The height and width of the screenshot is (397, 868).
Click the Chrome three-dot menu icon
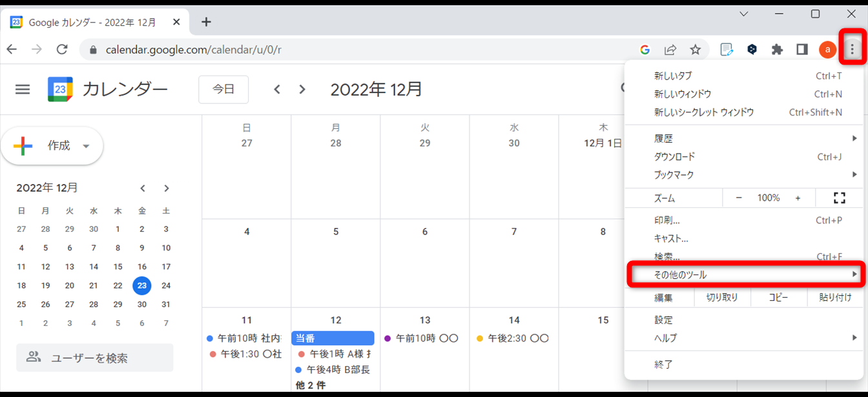point(852,49)
